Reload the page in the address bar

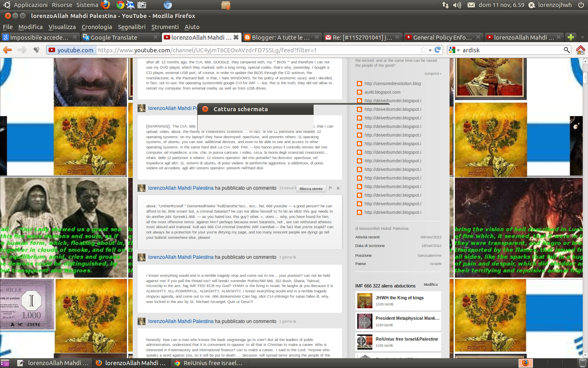pos(438,50)
